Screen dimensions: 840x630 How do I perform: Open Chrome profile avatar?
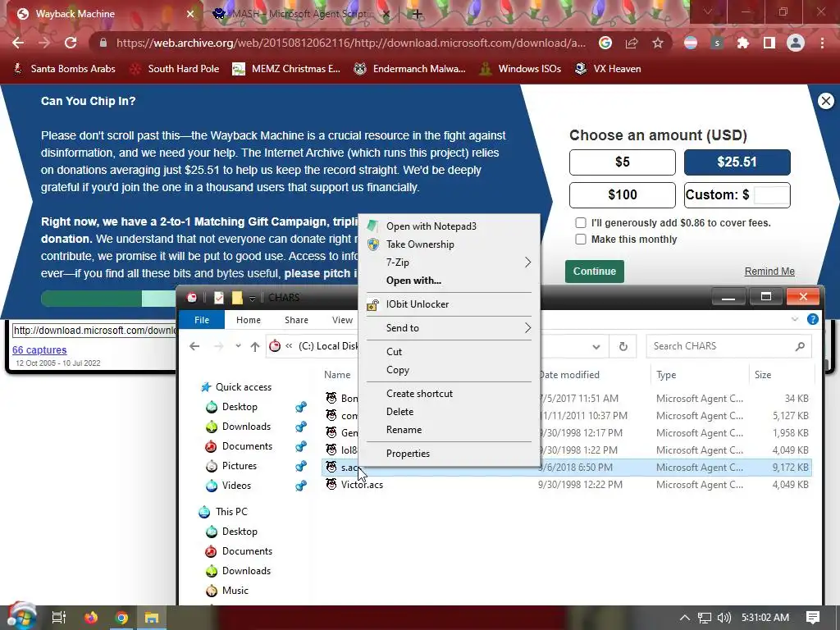[x=796, y=43]
